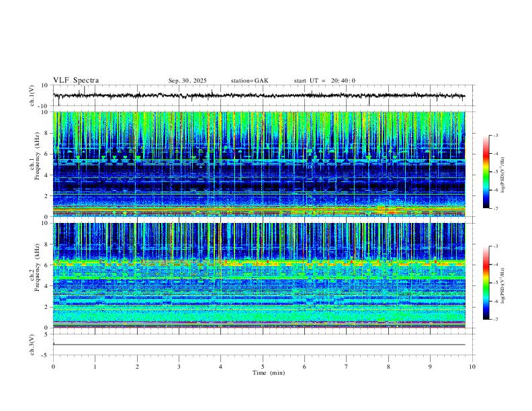The width and height of the screenshot is (532, 411).
Task: Click time axis tick label "8" under the plots
Action: coord(388,367)
